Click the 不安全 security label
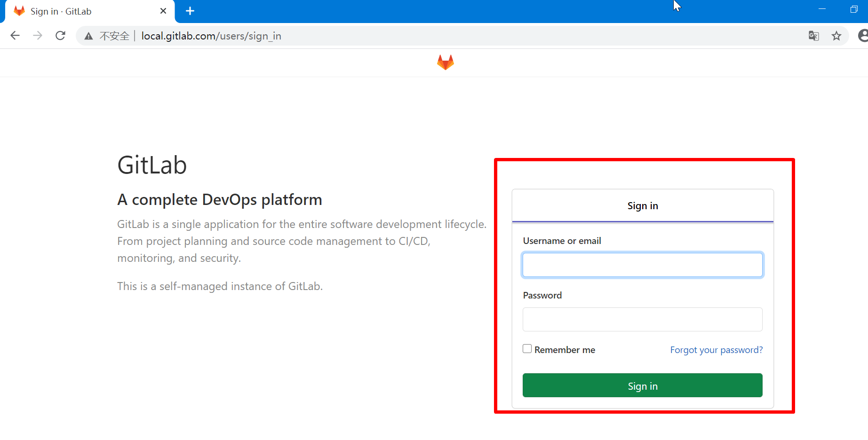 pos(114,36)
